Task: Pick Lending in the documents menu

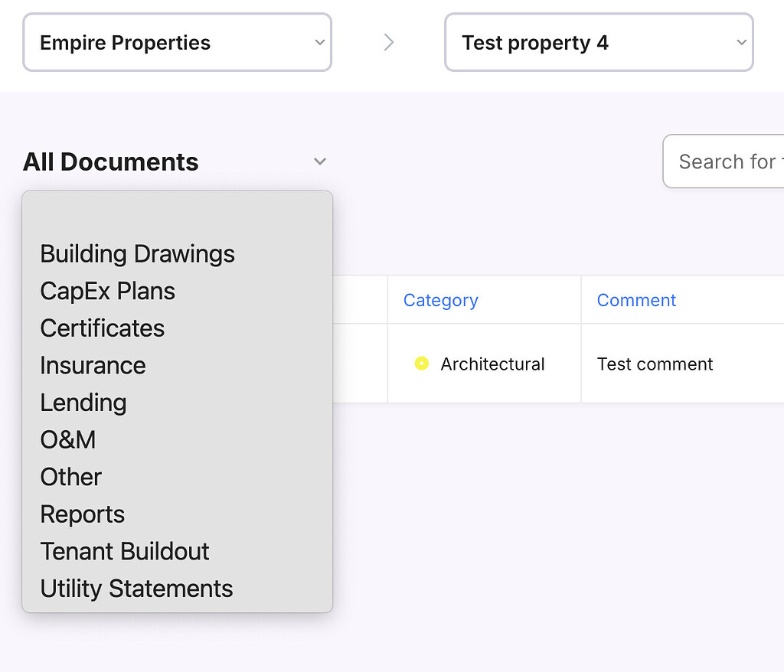Action: pyautogui.click(x=83, y=402)
